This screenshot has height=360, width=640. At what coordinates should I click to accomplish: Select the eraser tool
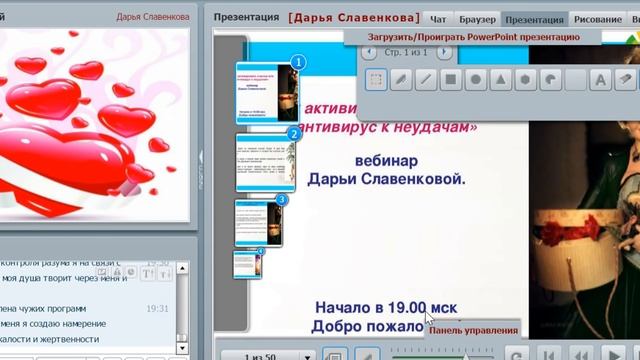tap(625, 80)
